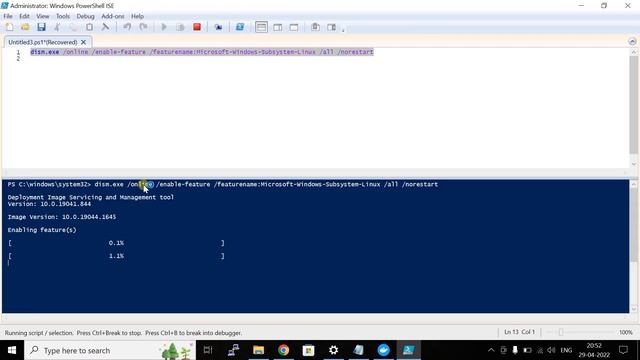The height and width of the screenshot is (360, 640).
Task: Show script pane on top layout icon
Action: tap(261, 27)
